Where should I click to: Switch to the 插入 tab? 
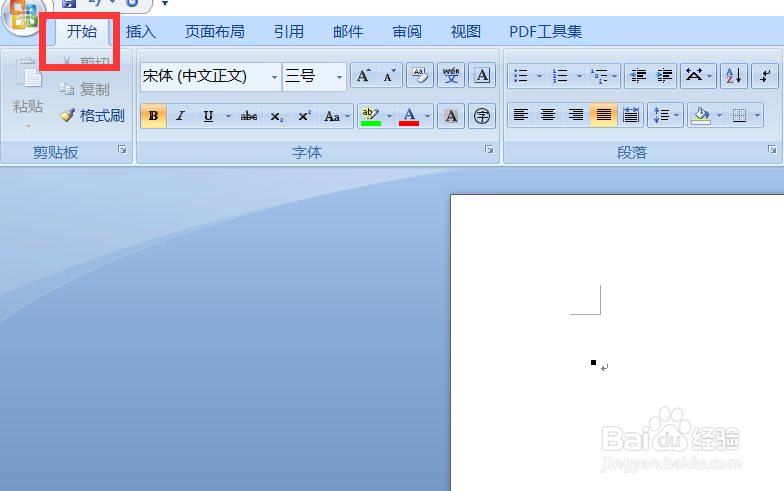141,32
